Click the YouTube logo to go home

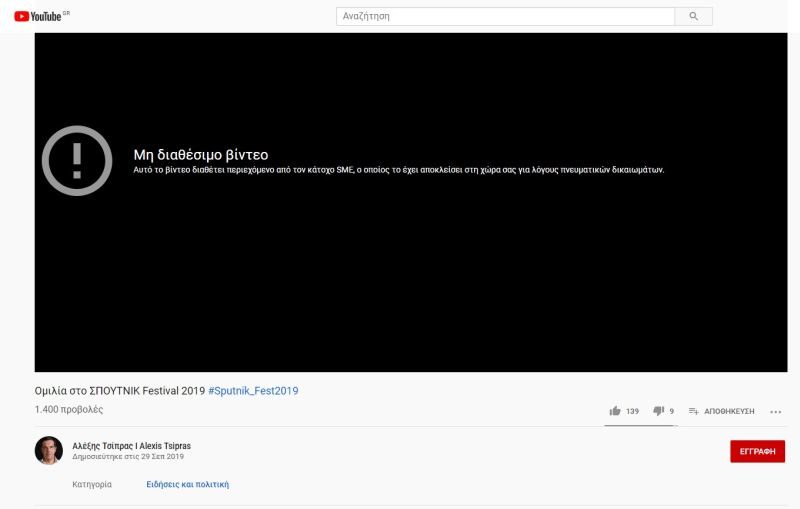point(38,16)
